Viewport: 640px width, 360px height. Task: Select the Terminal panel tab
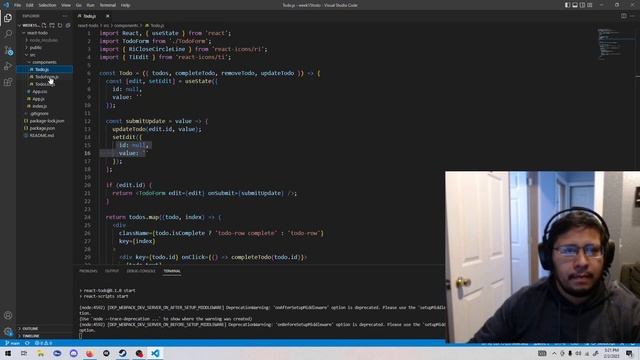point(172,271)
